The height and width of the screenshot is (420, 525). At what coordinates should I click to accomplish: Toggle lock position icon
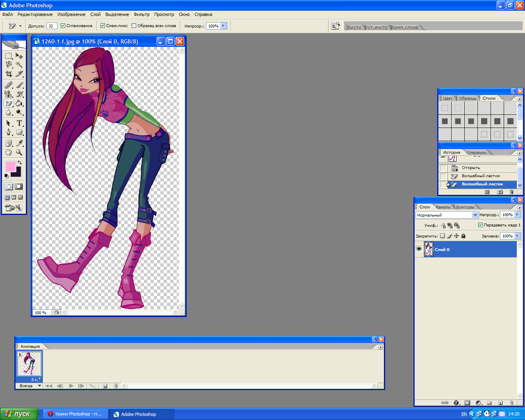(x=456, y=236)
